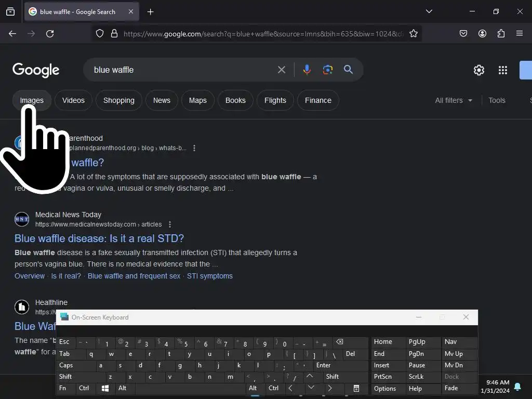This screenshot has width=532, height=399.
Task: Open a new tab with plus button
Action: click(151, 12)
